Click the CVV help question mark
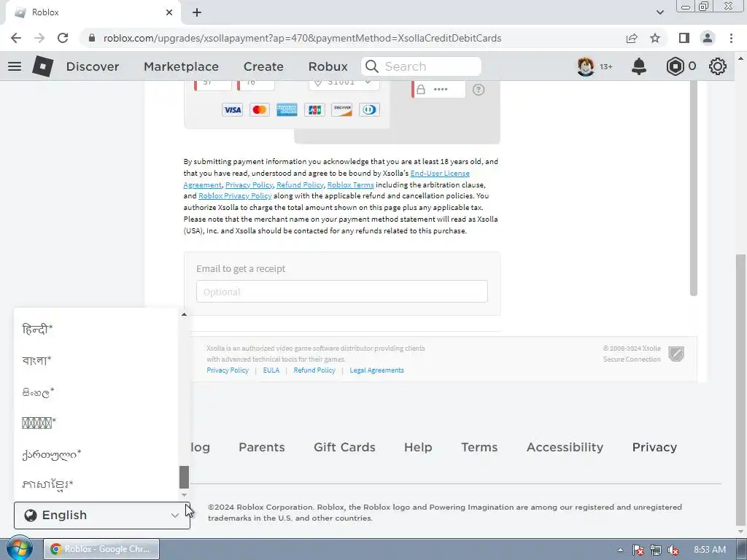This screenshot has height=560, width=747. 479,90
